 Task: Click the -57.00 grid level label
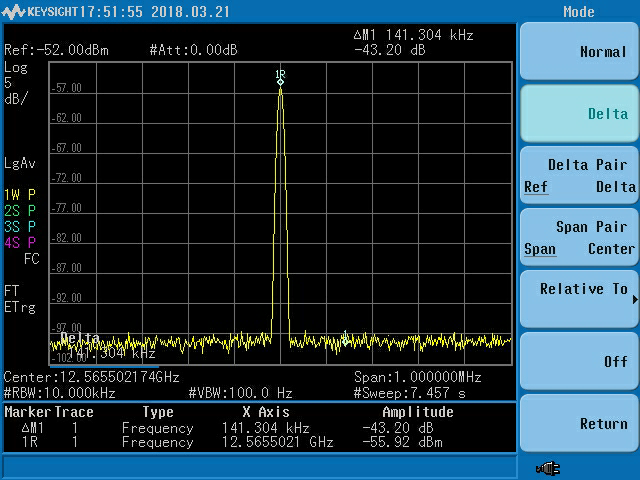(67, 88)
